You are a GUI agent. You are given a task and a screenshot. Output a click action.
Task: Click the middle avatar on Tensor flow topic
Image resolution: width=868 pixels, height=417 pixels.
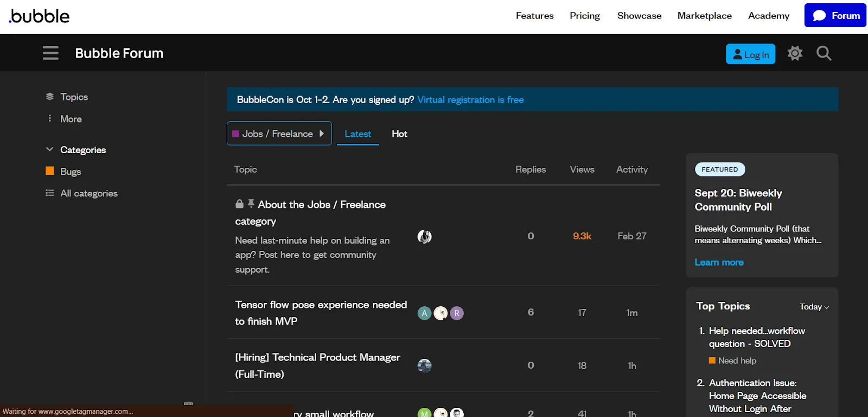coord(441,313)
